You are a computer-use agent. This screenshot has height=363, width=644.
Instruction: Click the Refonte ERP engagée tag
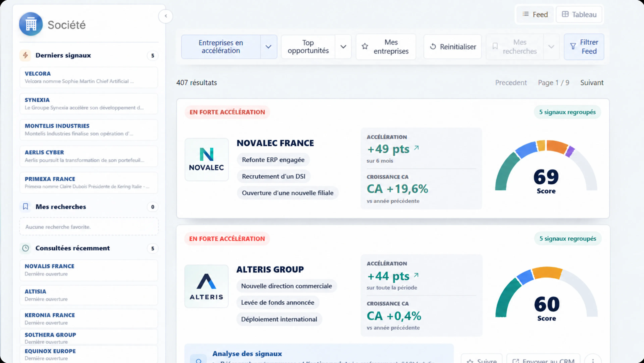273,160
